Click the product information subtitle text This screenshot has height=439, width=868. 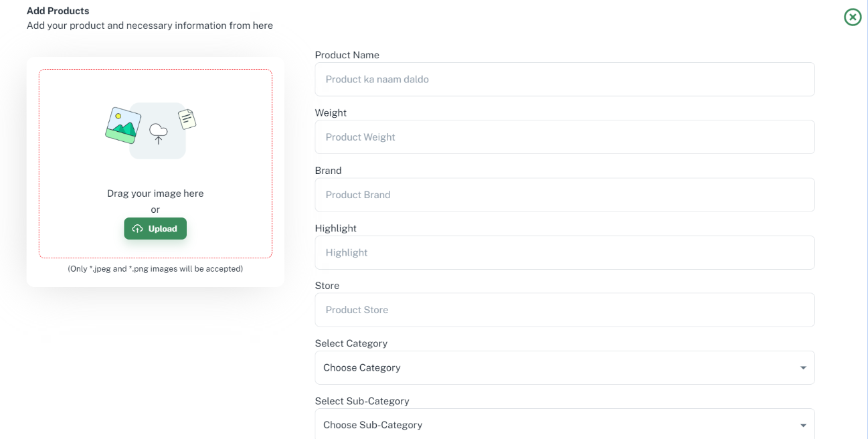click(149, 25)
